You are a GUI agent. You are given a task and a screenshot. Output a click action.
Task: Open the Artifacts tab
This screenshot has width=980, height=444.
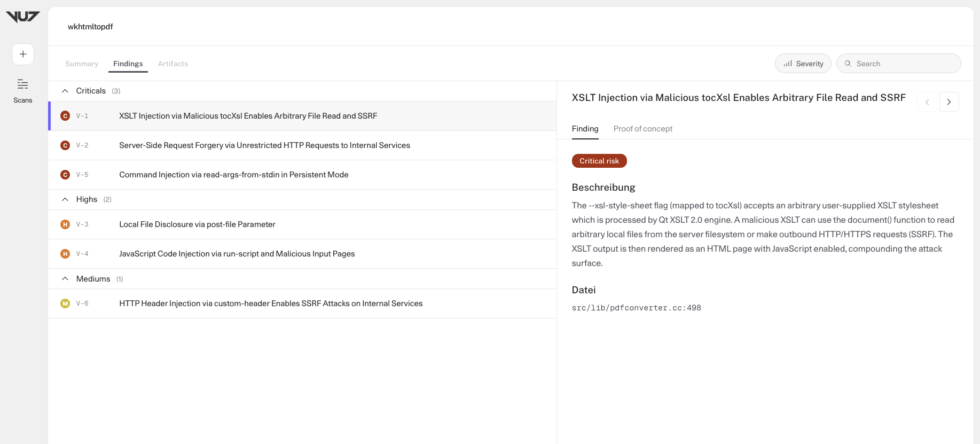173,64
